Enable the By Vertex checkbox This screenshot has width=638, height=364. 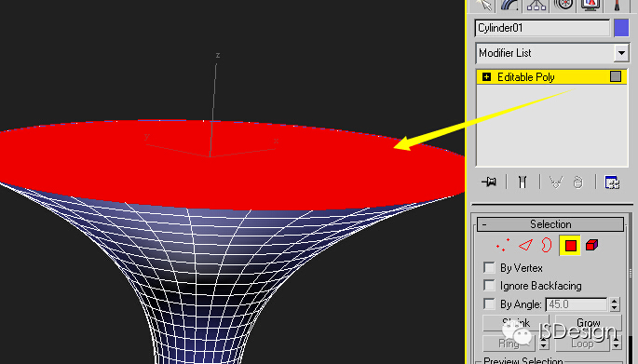point(489,267)
